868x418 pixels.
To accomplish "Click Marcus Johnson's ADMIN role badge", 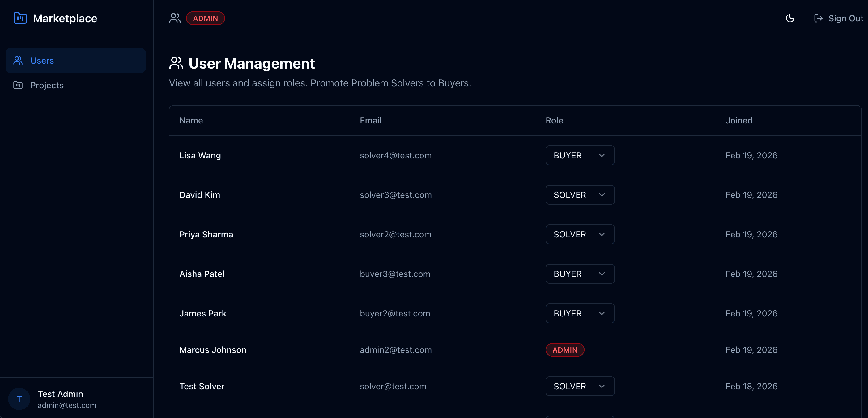I will pyautogui.click(x=565, y=350).
